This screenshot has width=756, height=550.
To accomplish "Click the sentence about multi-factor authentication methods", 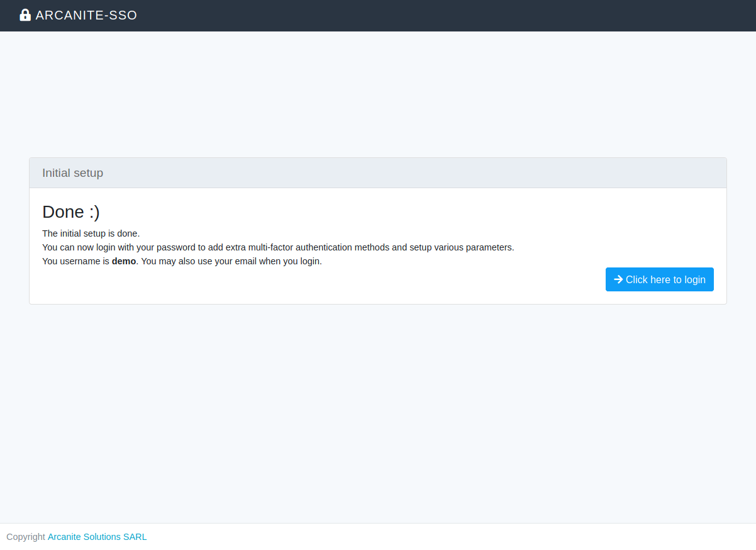I will [278, 247].
